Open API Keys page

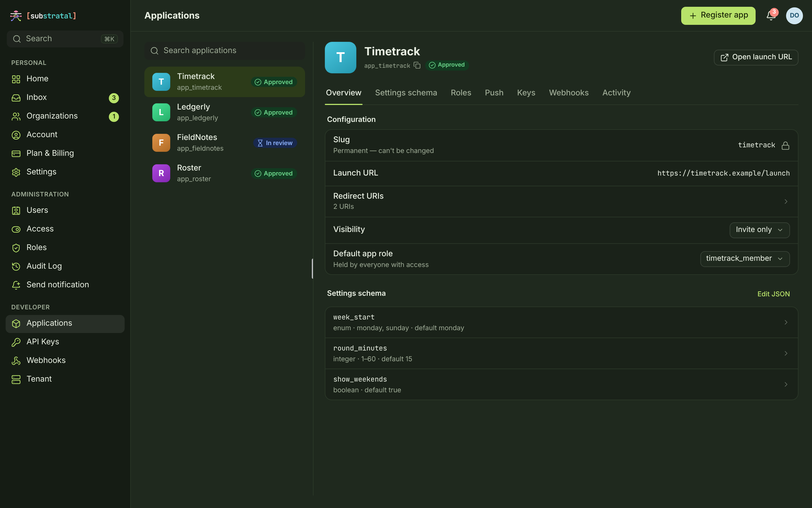65,342
